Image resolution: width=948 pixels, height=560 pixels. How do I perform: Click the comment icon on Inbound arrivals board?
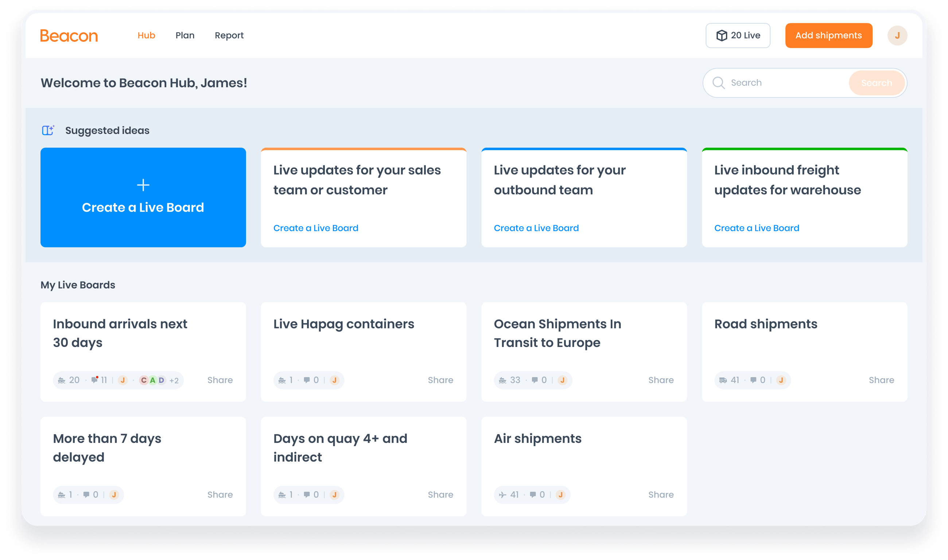pos(94,380)
